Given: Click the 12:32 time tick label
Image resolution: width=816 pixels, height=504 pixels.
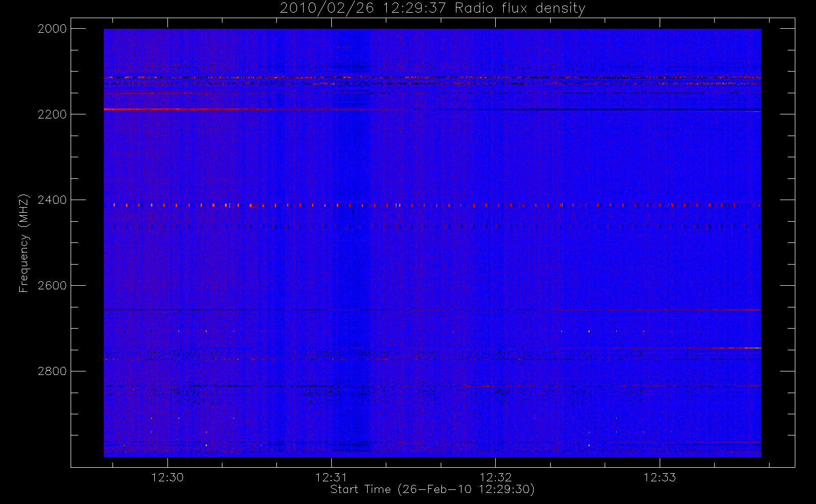Looking at the screenshot, I should tap(496, 477).
